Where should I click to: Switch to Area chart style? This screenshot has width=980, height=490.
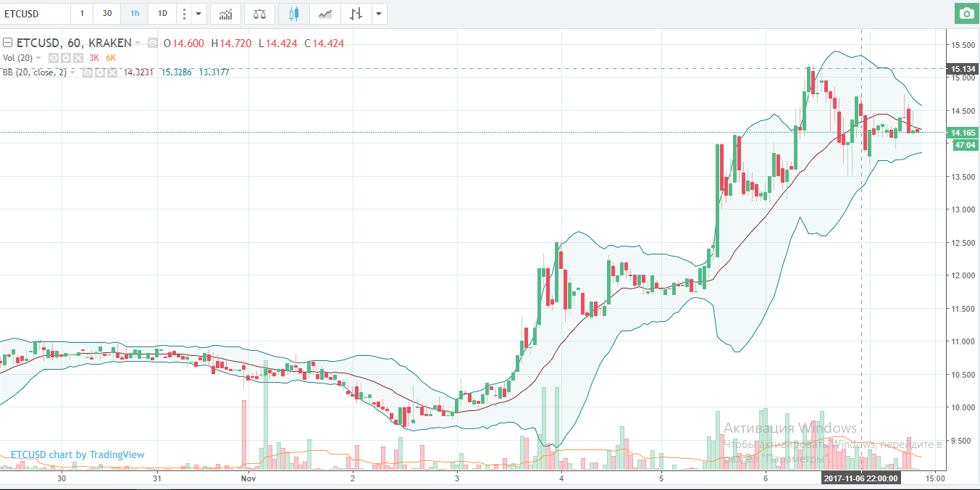coord(326,14)
